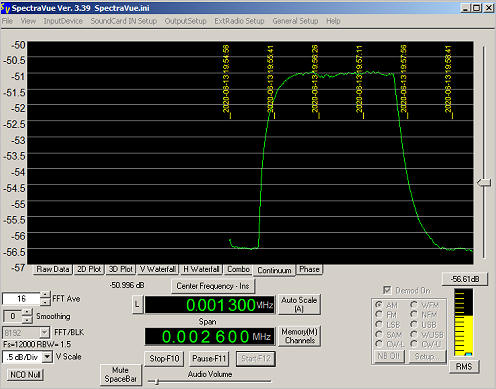Click timestamp marker ending 19:58:41
The height and width of the screenshot is (389, 496).
coord(448,79)
